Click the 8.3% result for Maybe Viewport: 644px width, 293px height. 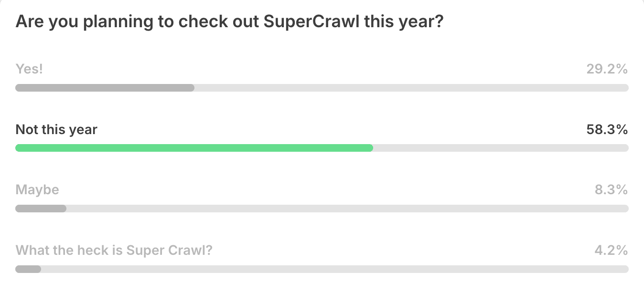611,190
